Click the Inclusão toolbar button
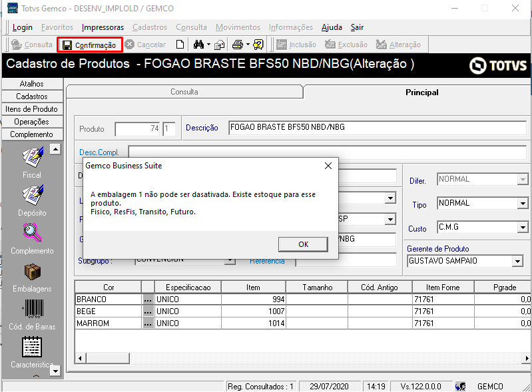 (296, 45)
